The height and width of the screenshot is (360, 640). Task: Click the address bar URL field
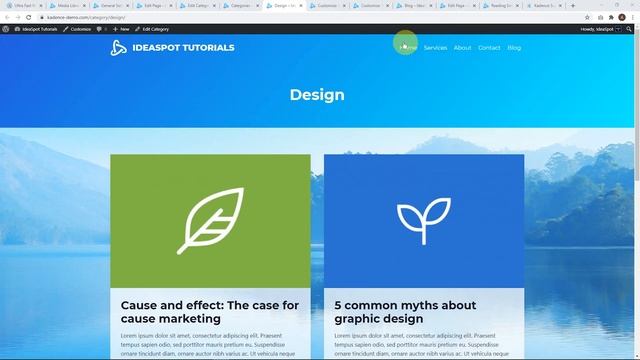310,18
